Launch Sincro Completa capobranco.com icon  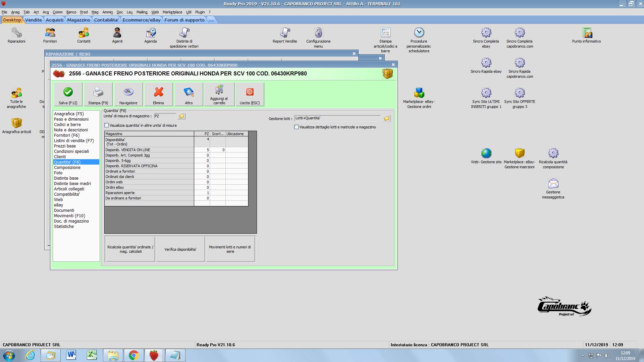point(520,38)
